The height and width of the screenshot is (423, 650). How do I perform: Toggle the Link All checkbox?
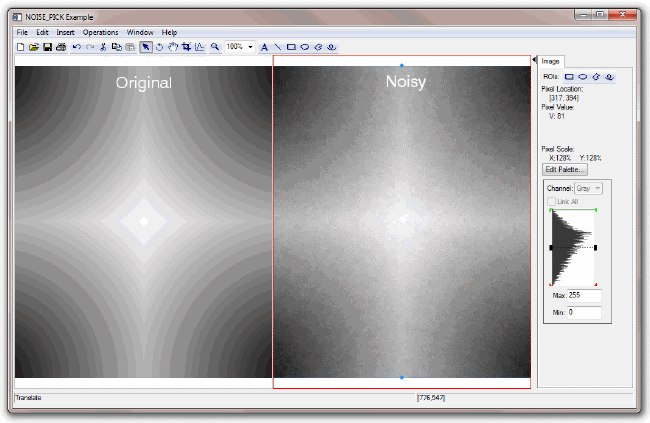[551, 202]
